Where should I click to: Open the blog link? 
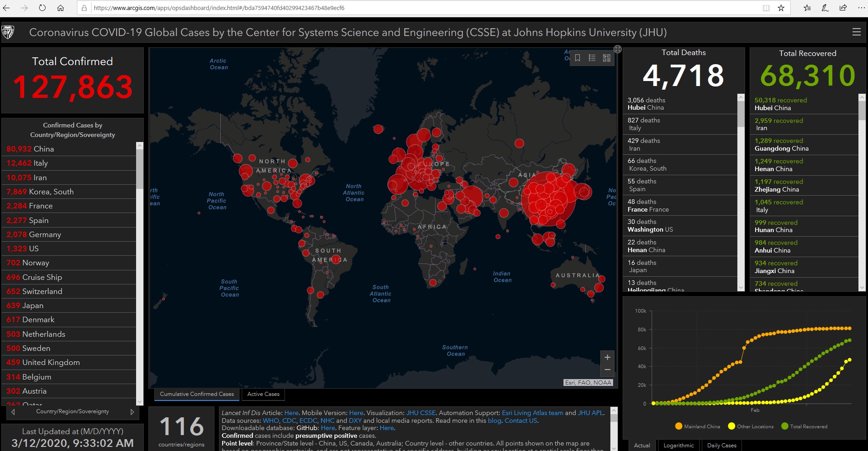(x=494, y=421)
